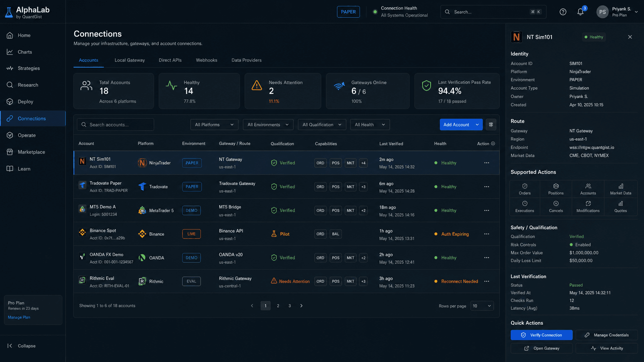Select the Rithmic Eval account row
The height and width of the screenshot is (362, 644).
tap(287, 281)
